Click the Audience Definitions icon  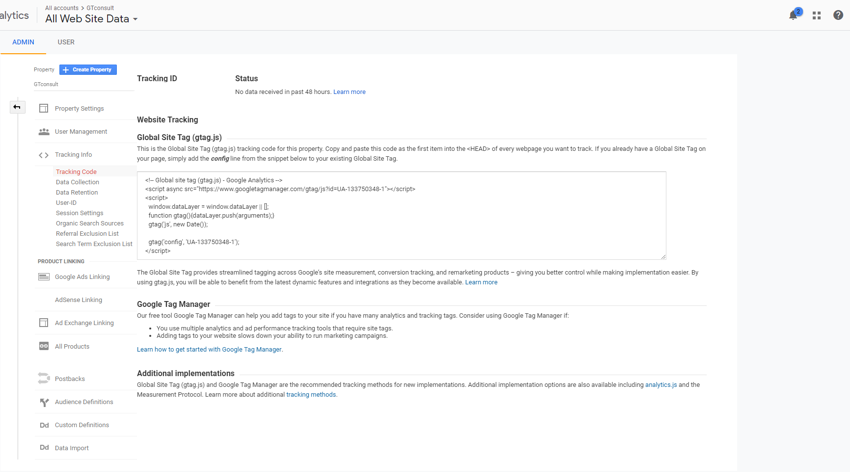(44, 402)
